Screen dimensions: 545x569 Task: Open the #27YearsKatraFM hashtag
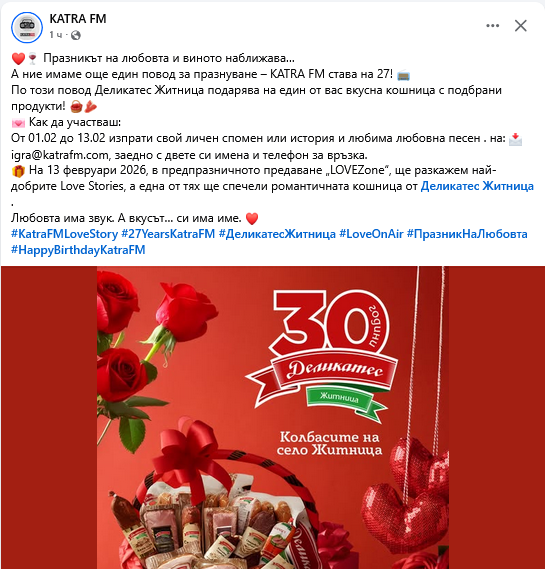[168, 234]
